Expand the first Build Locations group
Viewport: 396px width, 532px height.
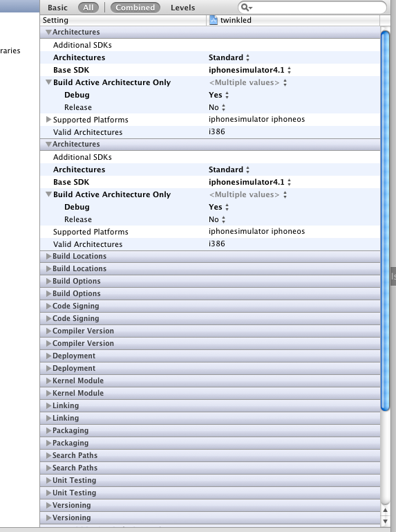(x=48, y=256)
